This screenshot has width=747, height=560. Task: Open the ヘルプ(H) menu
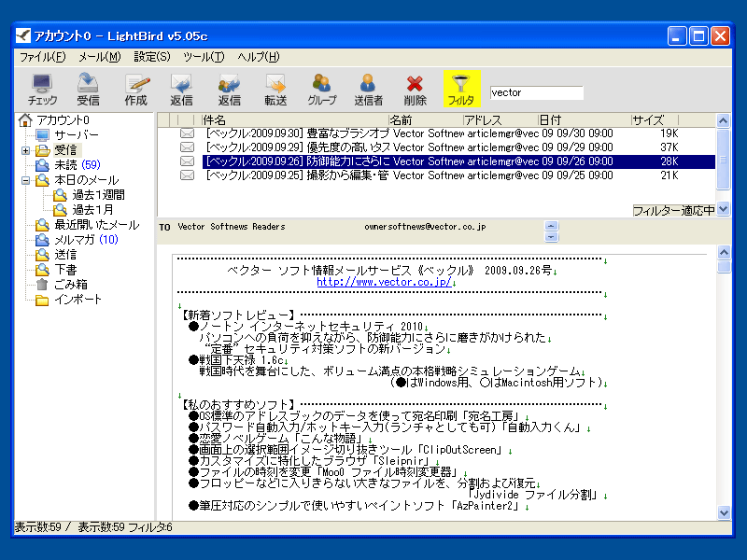(x=259, y=57)
